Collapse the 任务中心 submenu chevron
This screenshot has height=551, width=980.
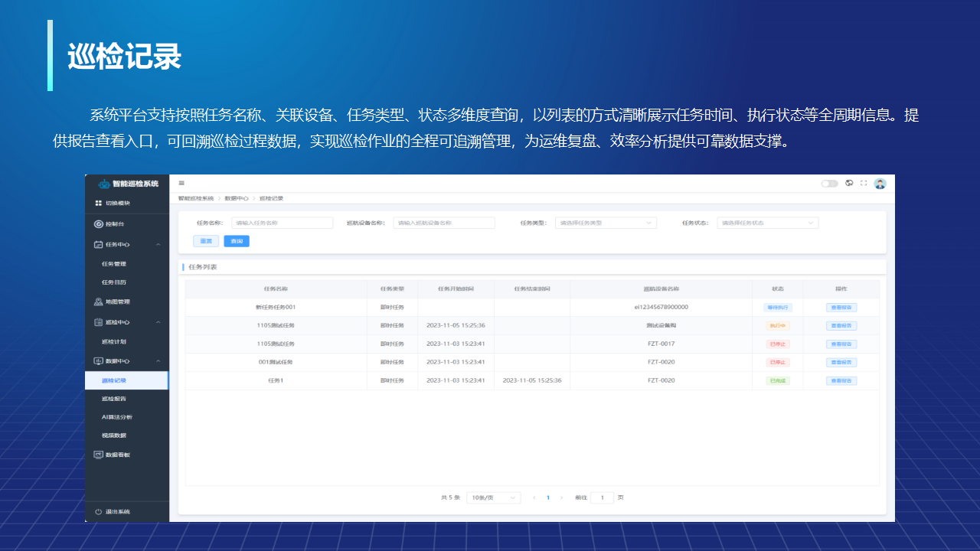158,245
